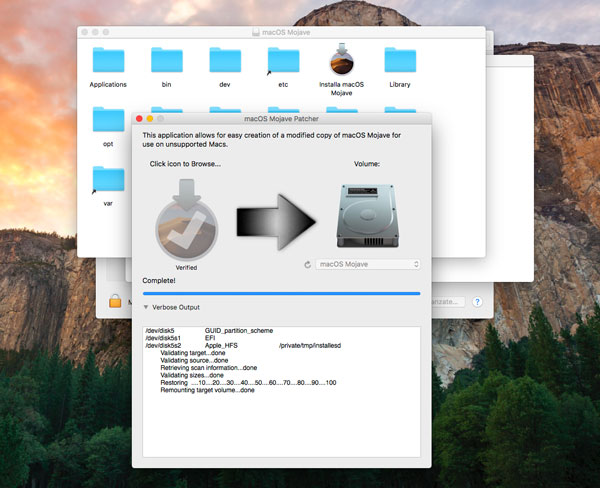Open the var folder alias

click(108, 179)
